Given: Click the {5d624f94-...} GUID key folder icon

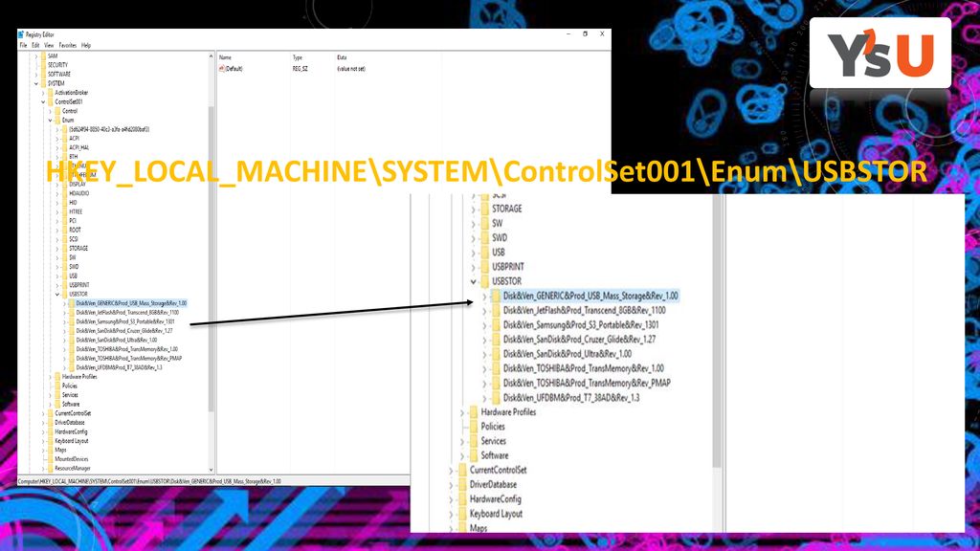Looking at the screenshot, I should (x=64, y=129).
